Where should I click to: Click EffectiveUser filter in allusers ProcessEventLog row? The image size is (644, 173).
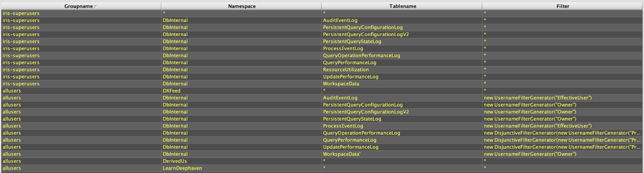538,126
